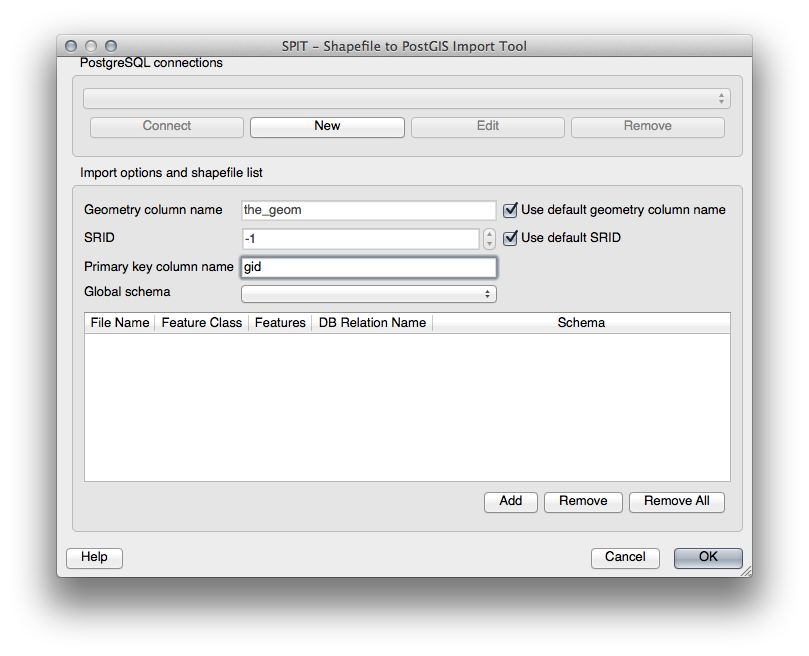Click the DB Relation Name column header
The image size is (809, 656).
(x=372, y=323)
